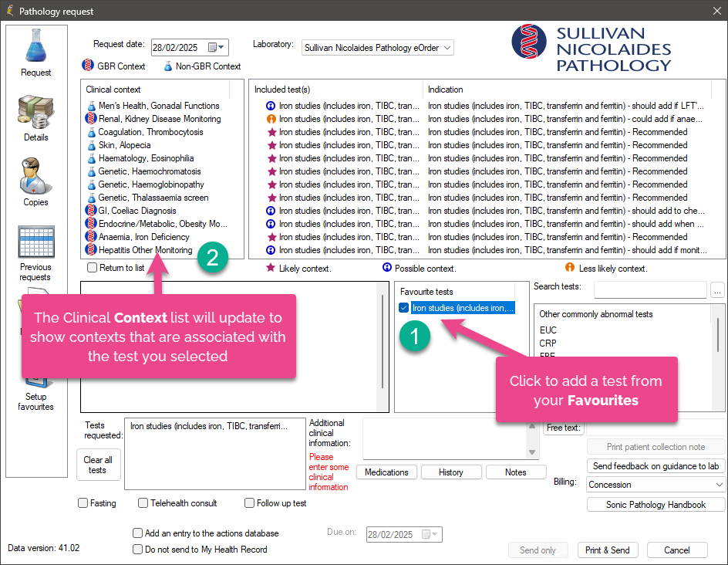Open the Laboratory dropdown
728x565 pixels.
[x=446, y=47]
